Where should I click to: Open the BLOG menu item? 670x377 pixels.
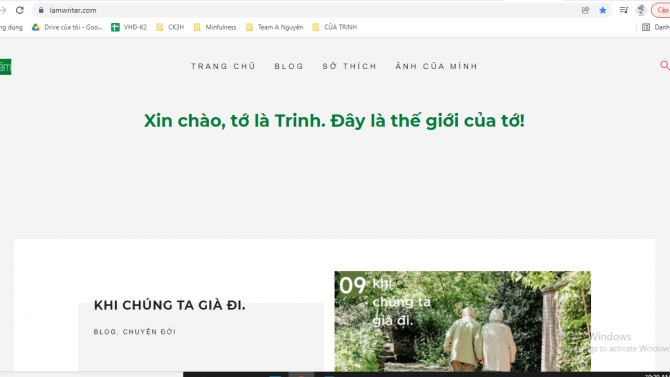tap(289, 66)
